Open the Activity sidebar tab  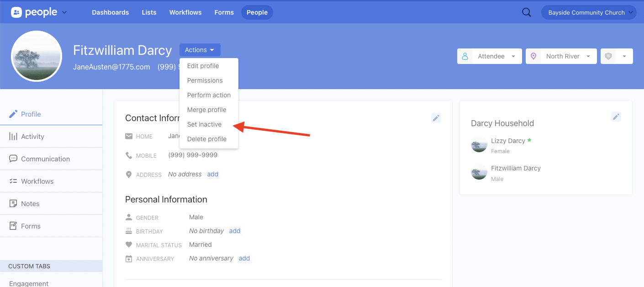[32, 136]
